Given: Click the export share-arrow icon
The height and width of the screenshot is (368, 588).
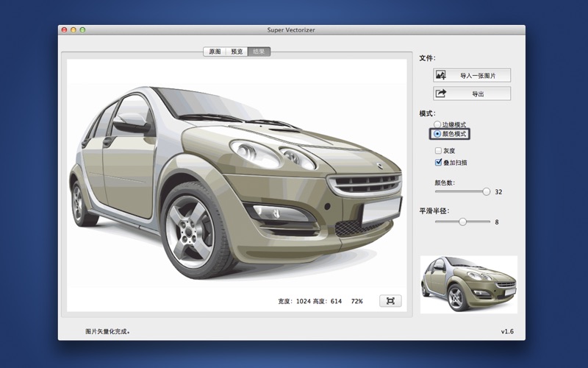Looking at the screenshot, I should pyautogui.click(x=441, y=93).
